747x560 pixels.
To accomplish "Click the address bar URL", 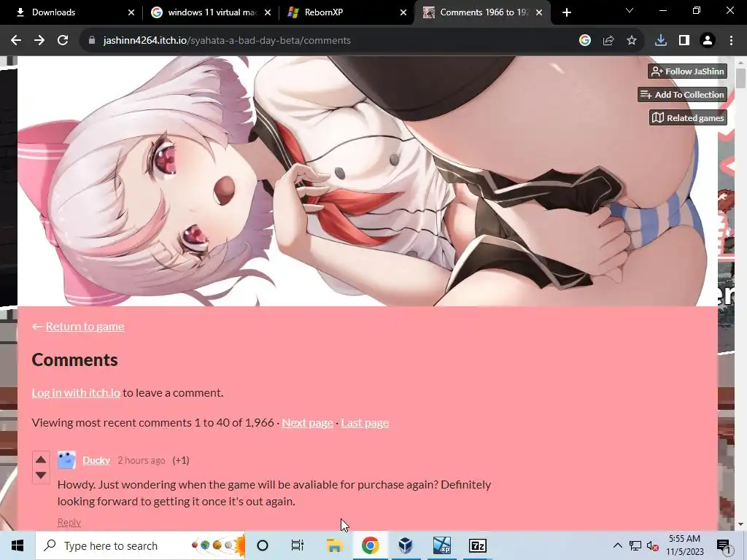I will pyautogui.click(x=227, y=41).
